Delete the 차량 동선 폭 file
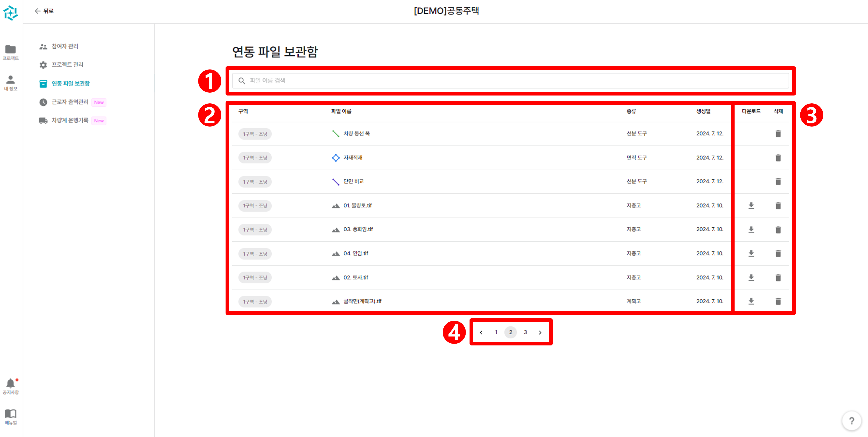The image size is (868, 437). pyautogui.click(x=778, y=133)
